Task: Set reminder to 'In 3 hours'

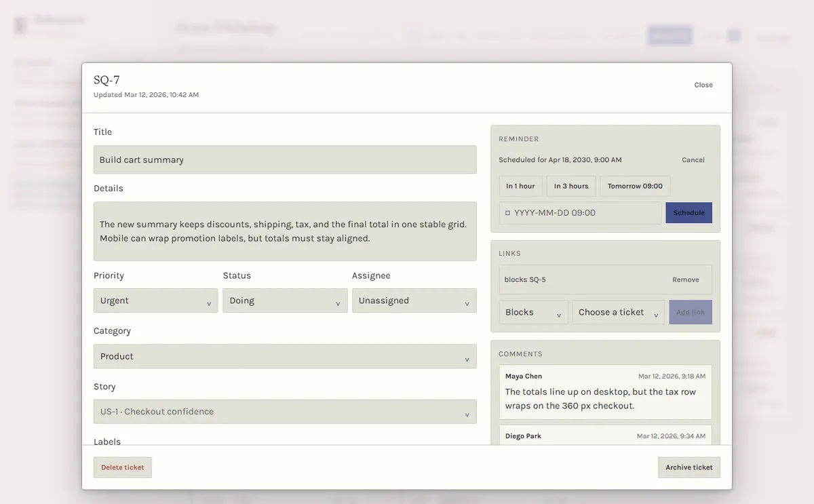Action: click(x=571, y=186)
